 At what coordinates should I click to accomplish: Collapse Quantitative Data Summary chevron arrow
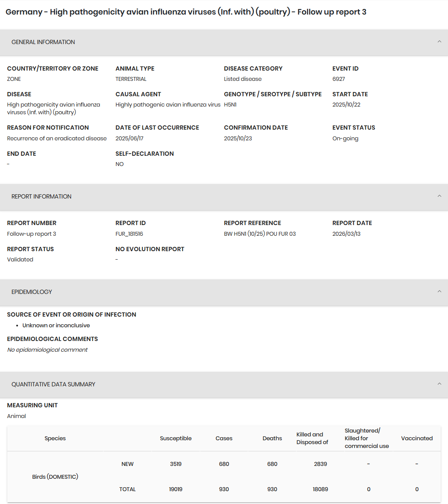coord(439,384)
